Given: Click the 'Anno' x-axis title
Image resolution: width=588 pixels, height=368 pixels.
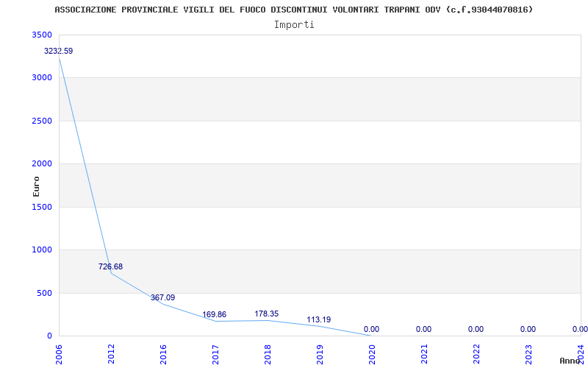Looking at the screenshot, I should (x=570, y=361).
